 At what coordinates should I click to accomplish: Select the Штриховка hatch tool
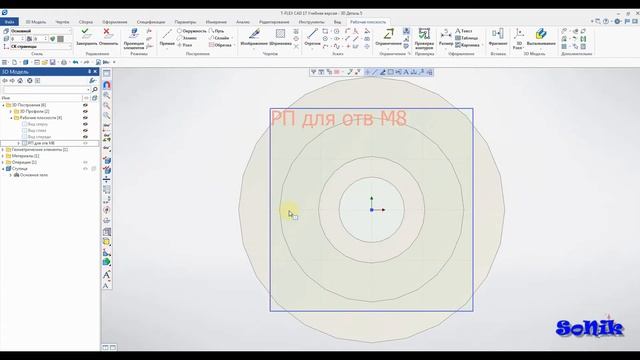(x=280, y=37)
